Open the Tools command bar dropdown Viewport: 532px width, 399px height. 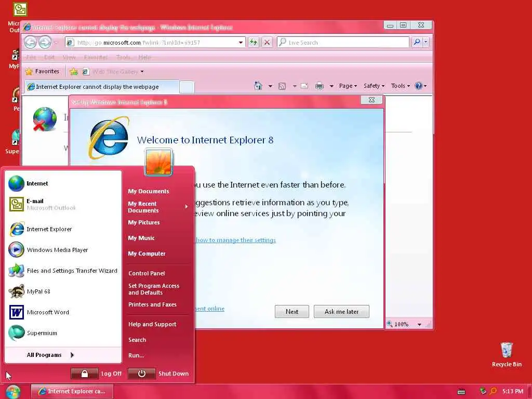coord(401,86)
